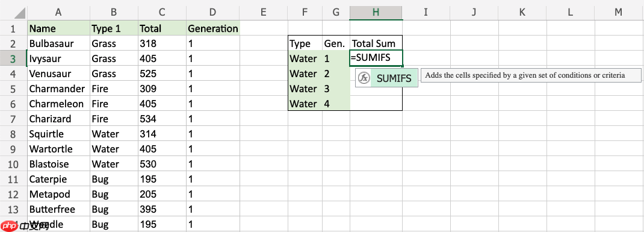Click total value 525
The image size is (644, 232).
(x=163, y=74)
